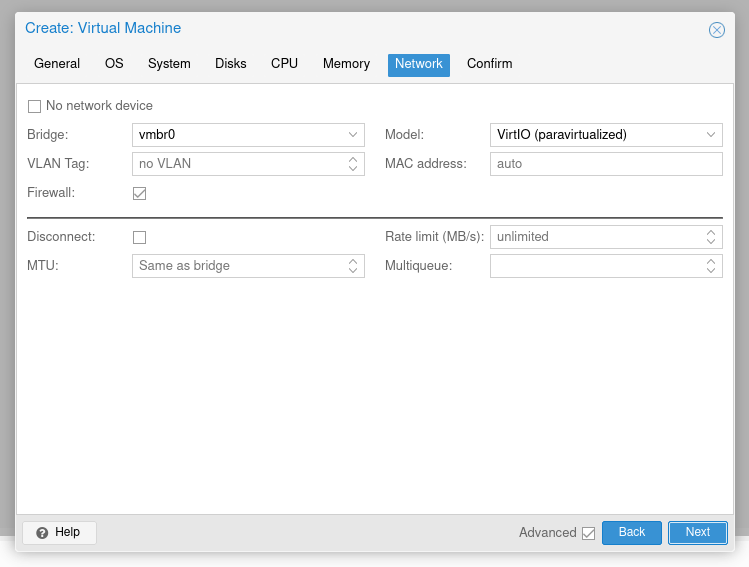
Task: Open the Model dropdown arrow
Action: [x=711, y=135]
